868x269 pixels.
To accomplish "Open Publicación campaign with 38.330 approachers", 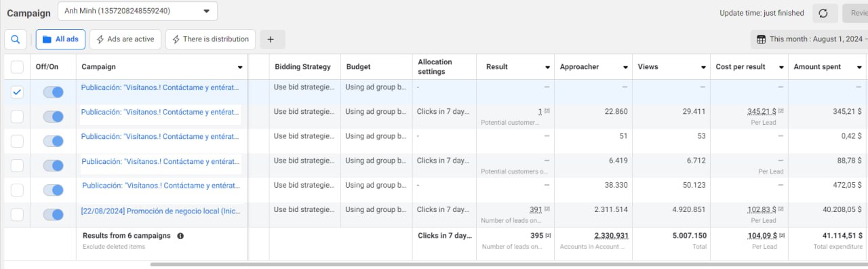I will [x=161, y=185].
